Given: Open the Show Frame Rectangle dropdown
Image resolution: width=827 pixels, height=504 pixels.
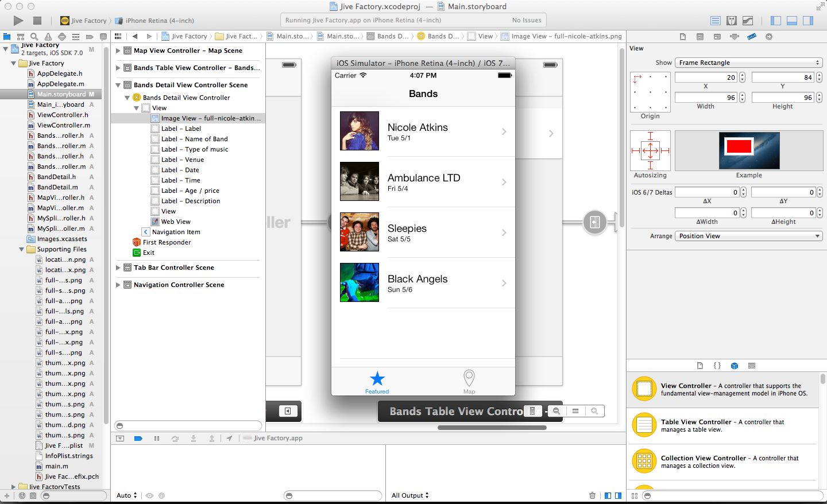Looking at the screenshot, I should (749, 63).
